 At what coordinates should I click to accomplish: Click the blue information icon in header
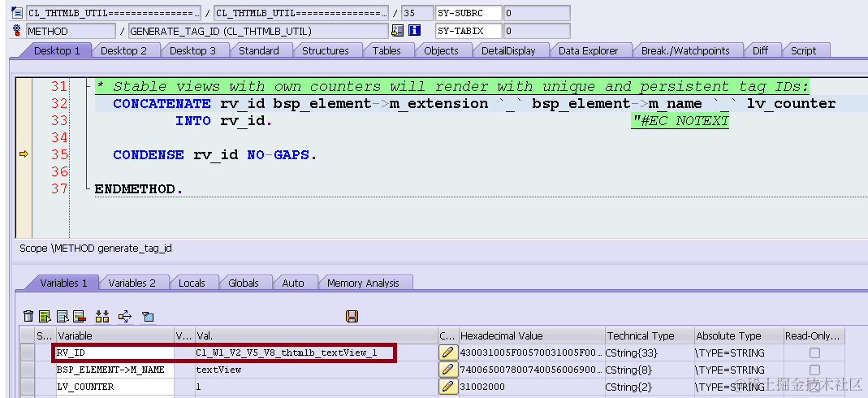pos(415,30)
